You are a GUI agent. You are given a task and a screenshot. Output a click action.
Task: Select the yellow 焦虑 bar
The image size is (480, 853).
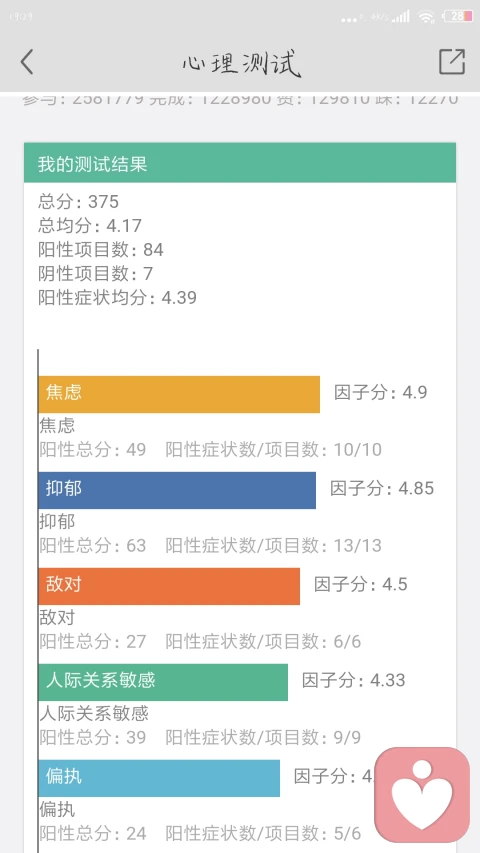point(179,394)
